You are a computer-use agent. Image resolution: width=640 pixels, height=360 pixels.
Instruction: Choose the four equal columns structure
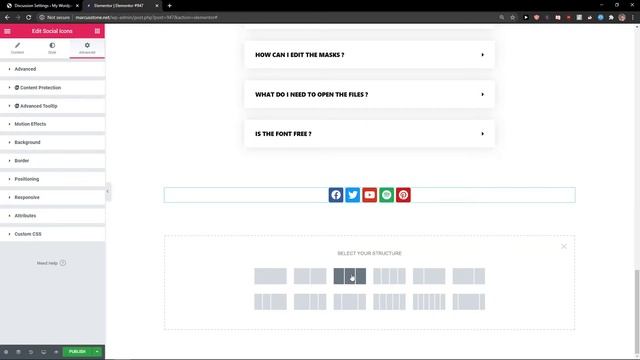coord(389,276)
